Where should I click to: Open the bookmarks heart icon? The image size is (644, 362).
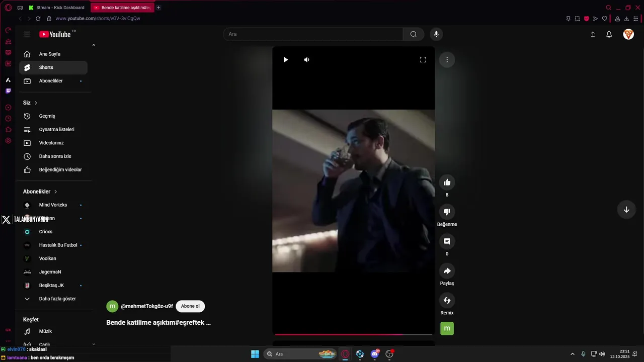(604, 19)
